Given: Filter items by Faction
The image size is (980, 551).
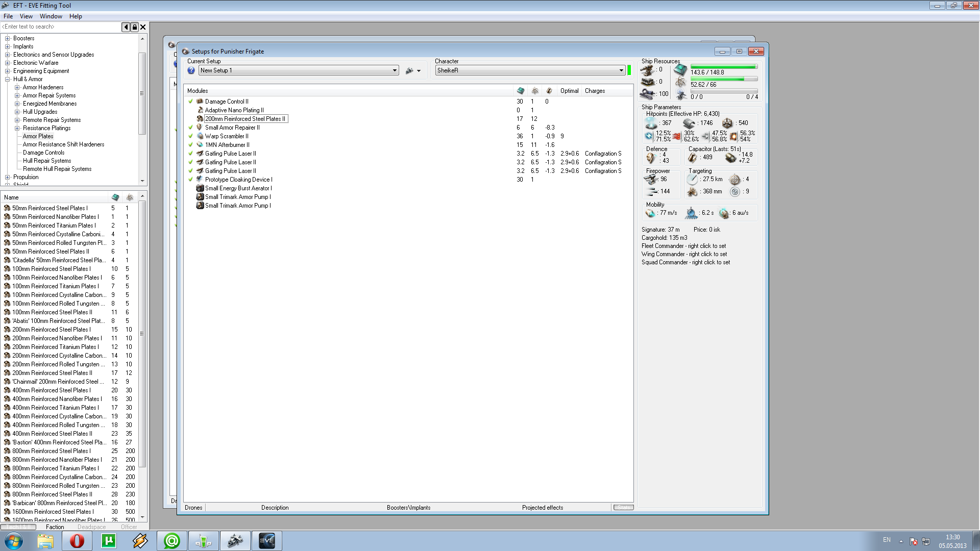Looking at the screenshot, I should coord(55,527).
